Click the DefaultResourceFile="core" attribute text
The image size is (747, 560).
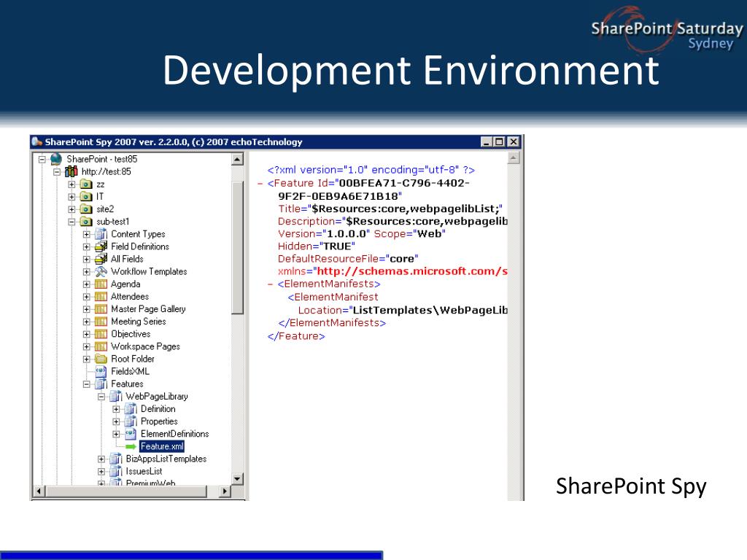348,259
